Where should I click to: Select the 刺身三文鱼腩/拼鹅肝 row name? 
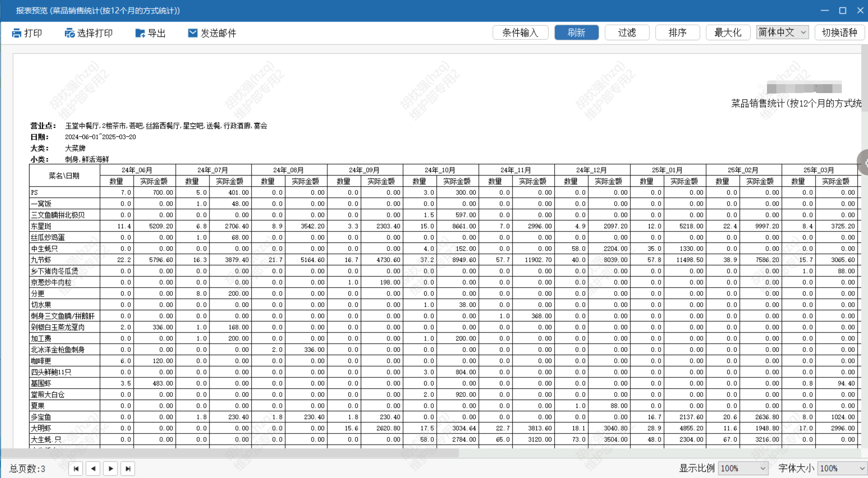[65, 316]
